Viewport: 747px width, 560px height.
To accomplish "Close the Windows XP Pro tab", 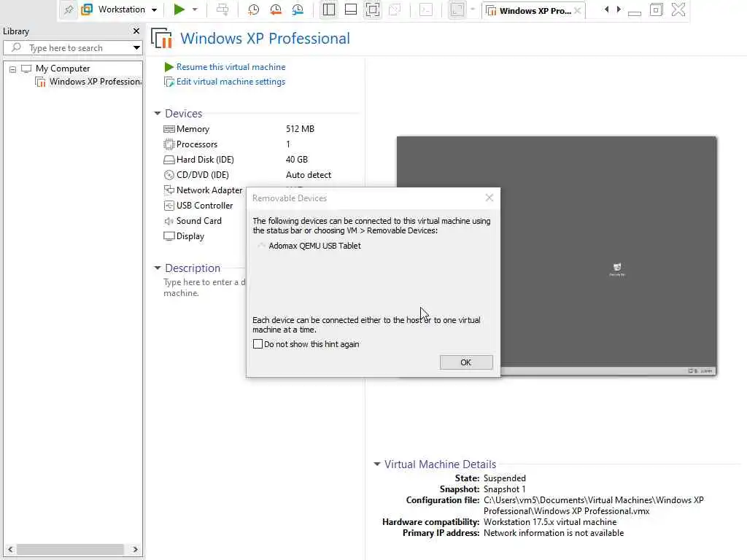I will point(578,10).
